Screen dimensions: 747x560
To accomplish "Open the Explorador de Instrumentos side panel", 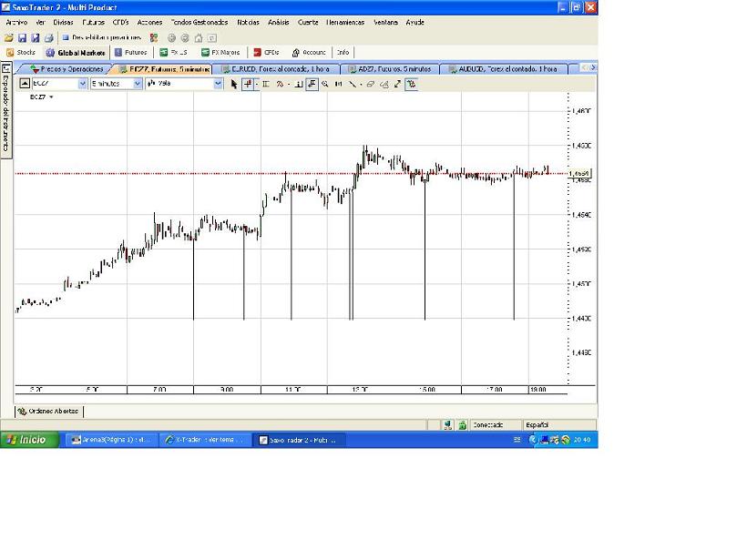I will tap(6, 108).
